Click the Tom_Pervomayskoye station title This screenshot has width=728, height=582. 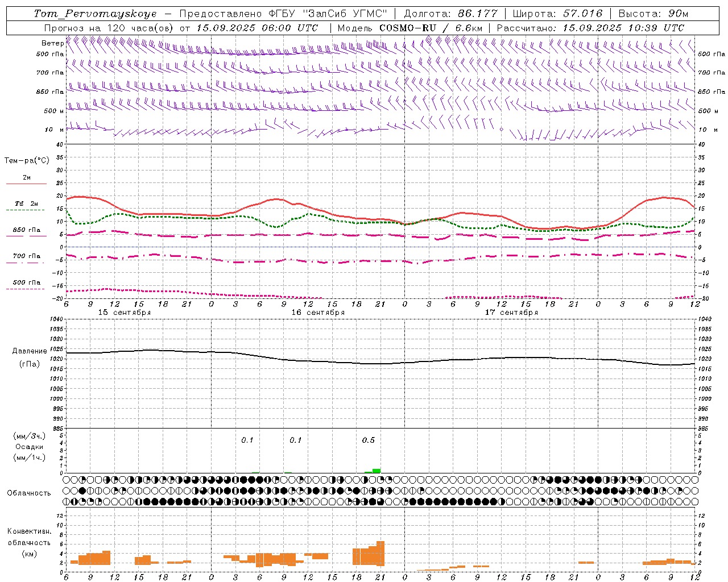(96, 14)
